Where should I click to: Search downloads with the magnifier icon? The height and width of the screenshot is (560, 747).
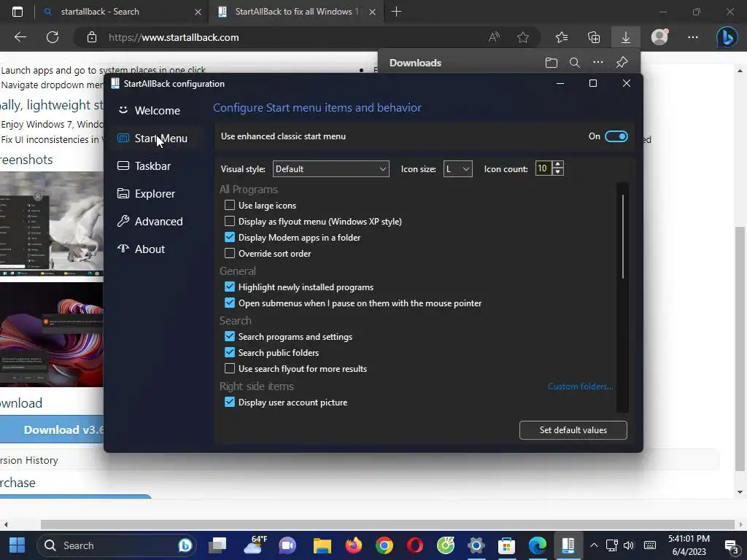click(575, 63)
